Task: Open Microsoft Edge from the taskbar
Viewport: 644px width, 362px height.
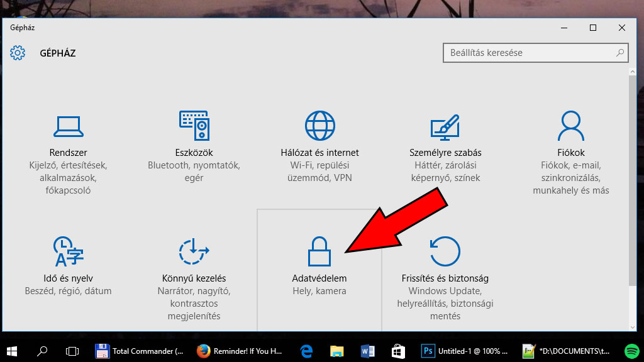Action: (306, 351)
